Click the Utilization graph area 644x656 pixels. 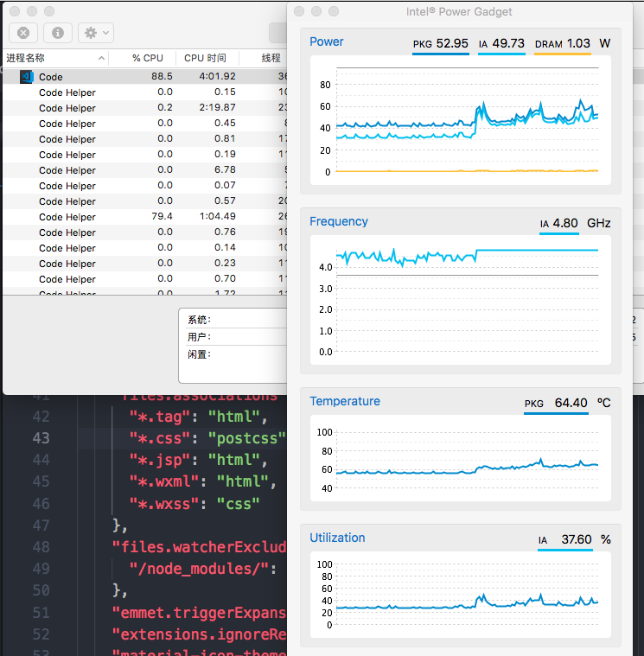pyautogui.click(x=460, y=595)
